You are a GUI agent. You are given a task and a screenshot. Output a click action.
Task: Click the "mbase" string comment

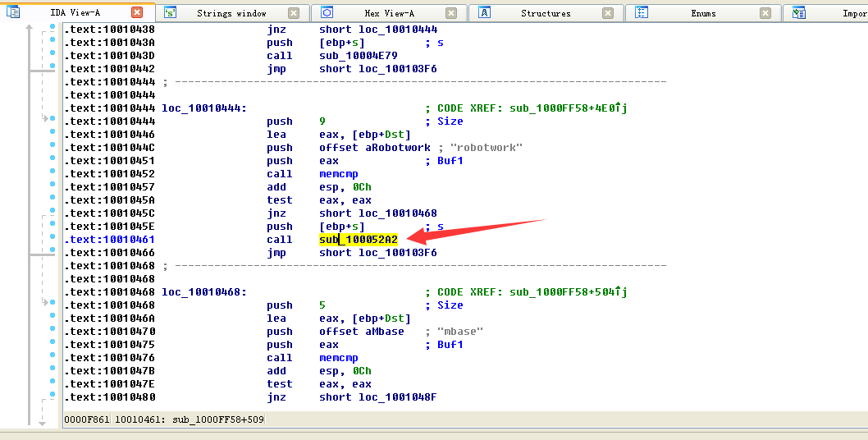[460, 332]
